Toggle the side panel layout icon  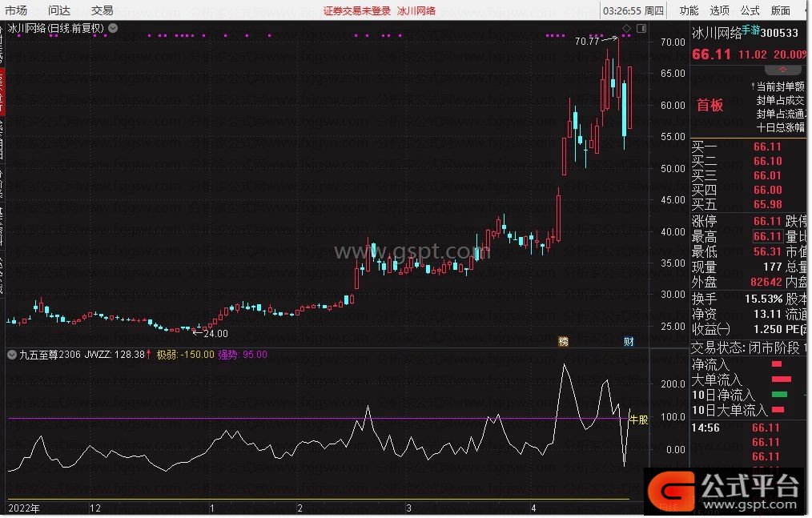tap(641, 29)
